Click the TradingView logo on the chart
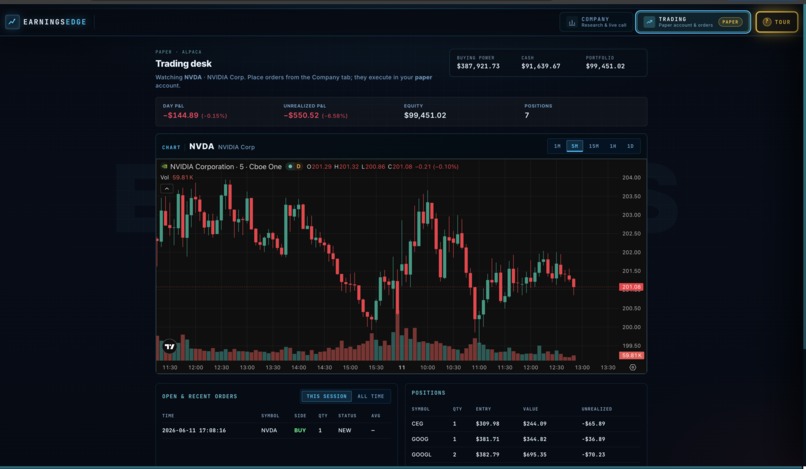The image size is (806, 469). 169,347
